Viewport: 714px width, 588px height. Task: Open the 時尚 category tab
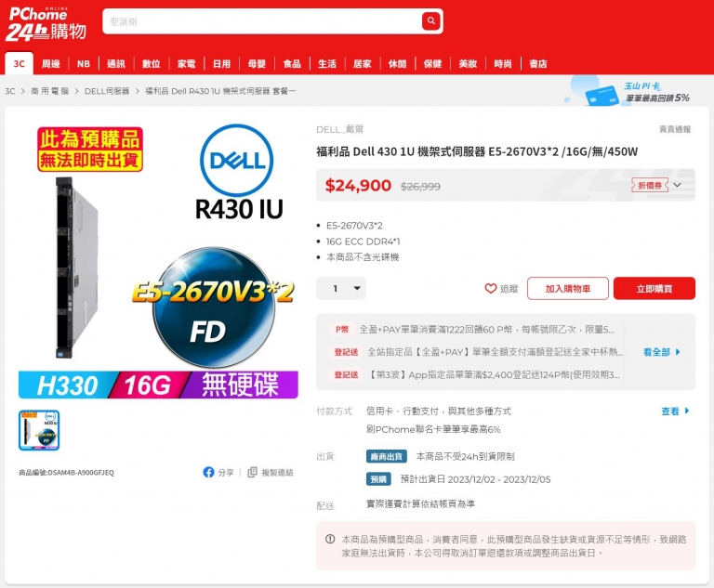tap(503, 64)
